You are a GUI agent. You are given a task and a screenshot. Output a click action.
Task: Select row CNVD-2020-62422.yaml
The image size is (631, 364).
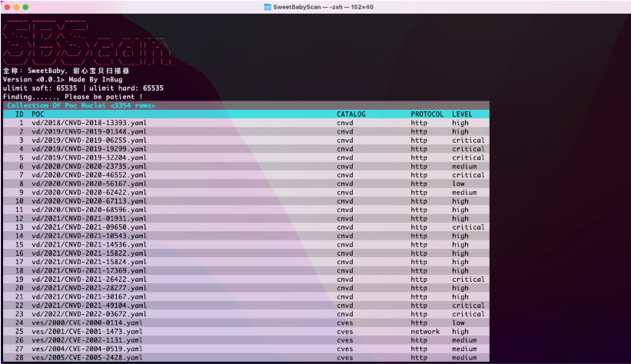click(x=246, y=192)
